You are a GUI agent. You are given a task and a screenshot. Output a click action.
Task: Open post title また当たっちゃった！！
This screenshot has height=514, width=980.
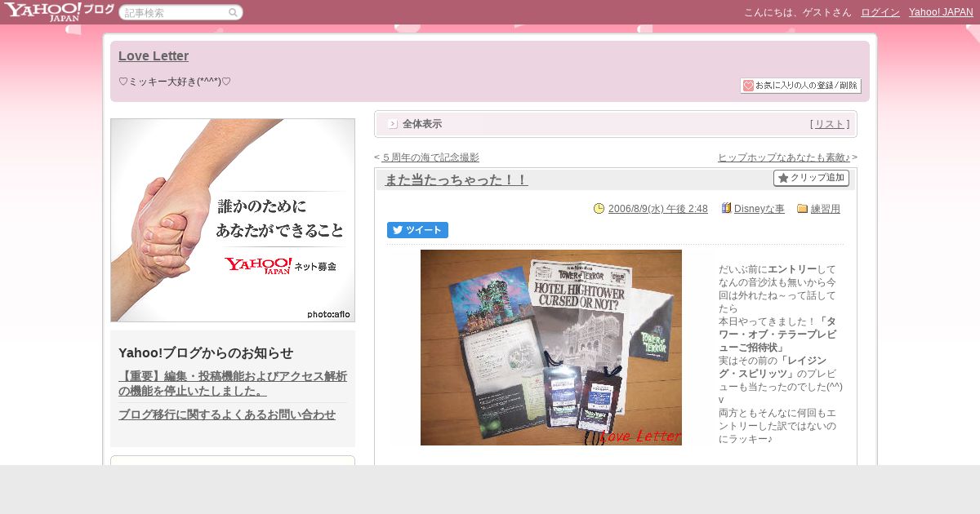pyautogui.click(x=457, y=179)
